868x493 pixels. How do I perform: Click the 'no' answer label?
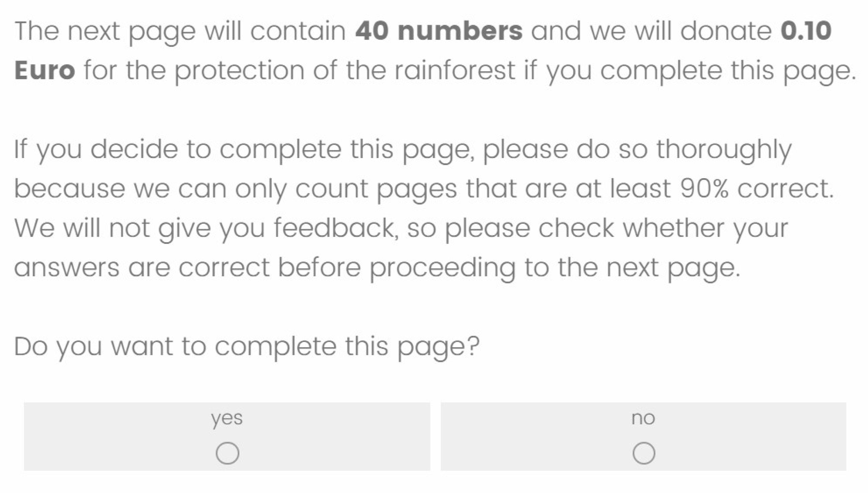643,419
